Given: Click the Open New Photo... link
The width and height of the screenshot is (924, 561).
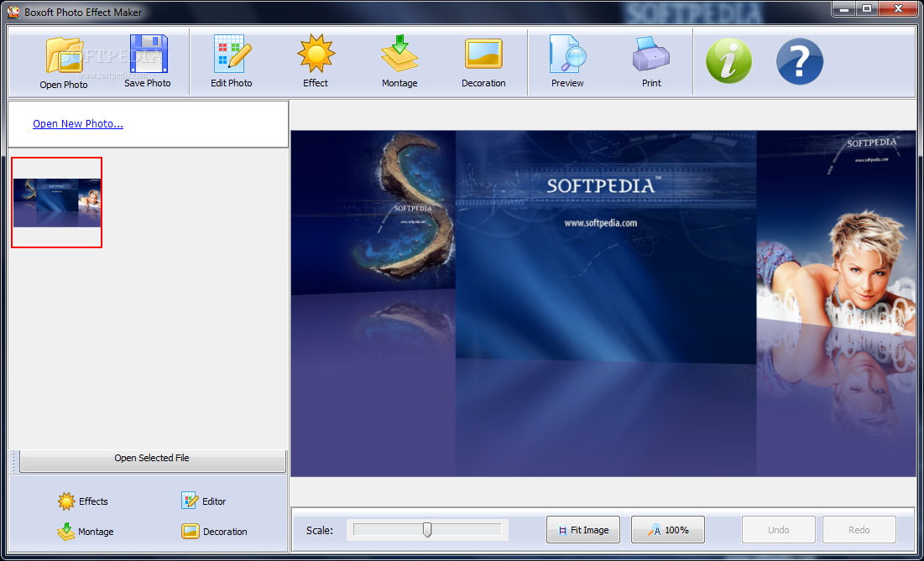Looking at the screenshot, I should click(78, 123).
